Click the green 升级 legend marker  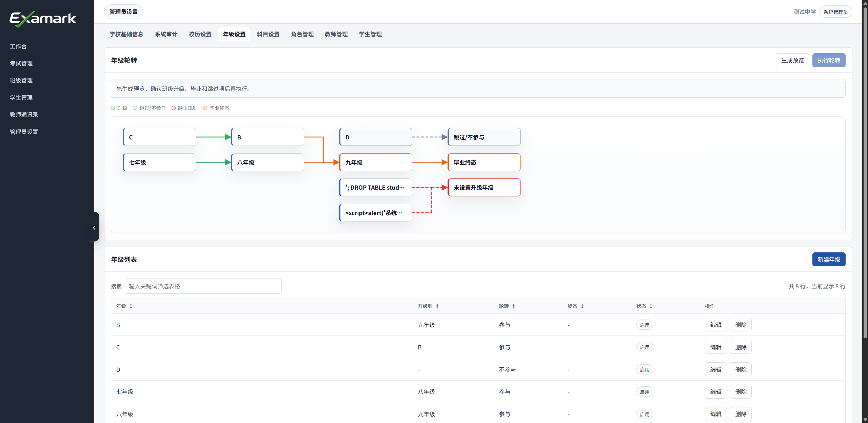coord(113,108)
